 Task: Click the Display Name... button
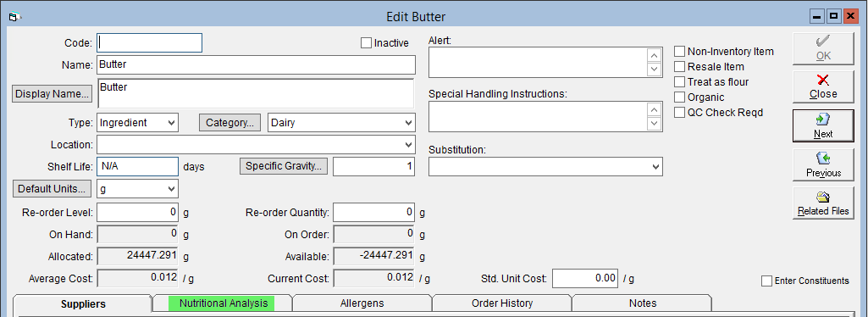point(52,94)
